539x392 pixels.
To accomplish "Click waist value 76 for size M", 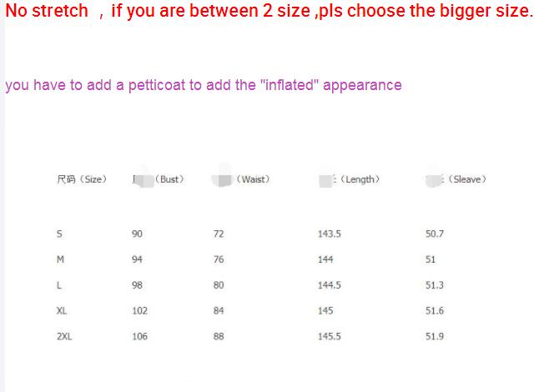I will point(219,259).
